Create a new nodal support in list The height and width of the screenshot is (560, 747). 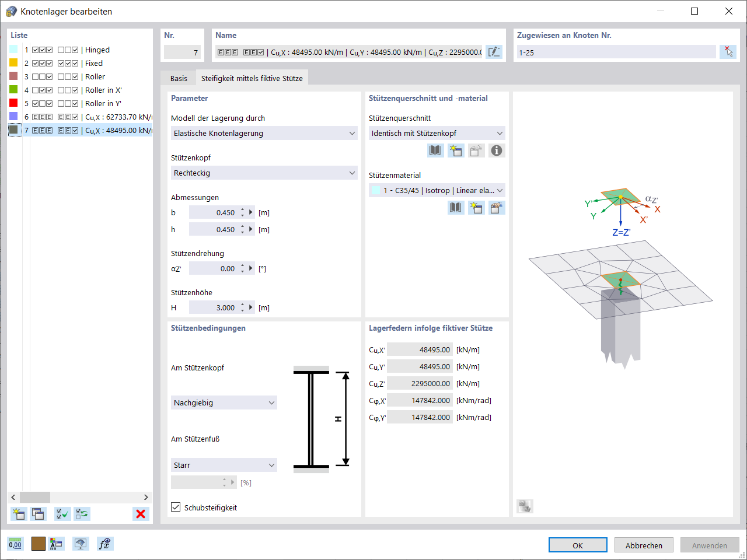pyautogui.click(x=19, y=514)
